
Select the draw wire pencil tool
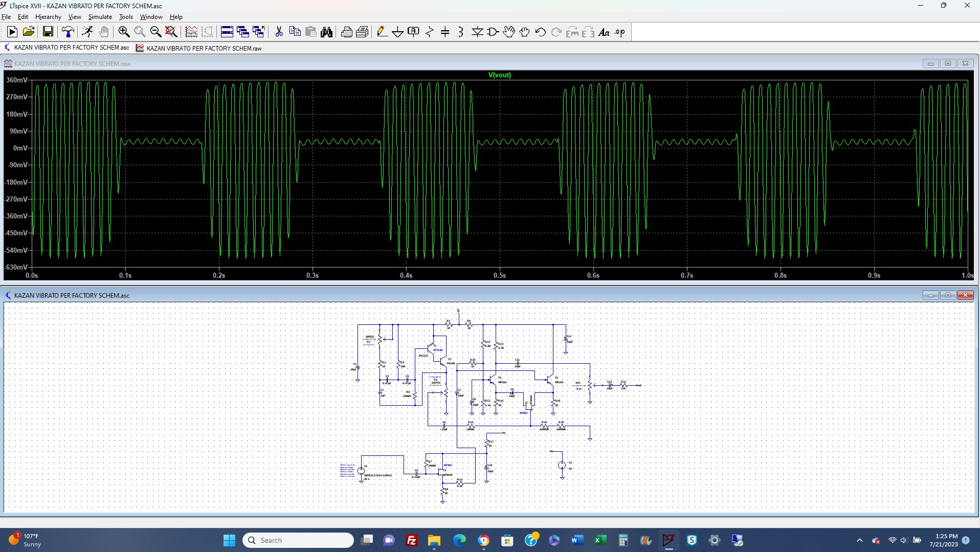coord(382,32)
